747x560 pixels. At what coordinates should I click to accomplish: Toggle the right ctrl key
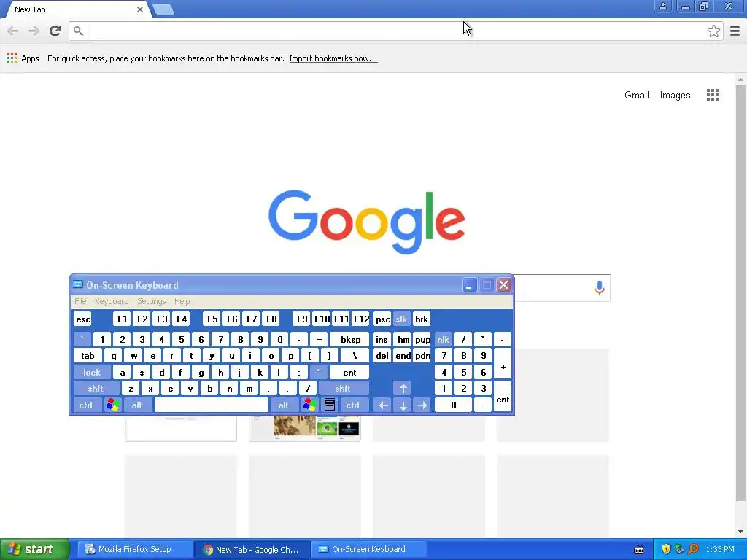(x=353, y=405)
